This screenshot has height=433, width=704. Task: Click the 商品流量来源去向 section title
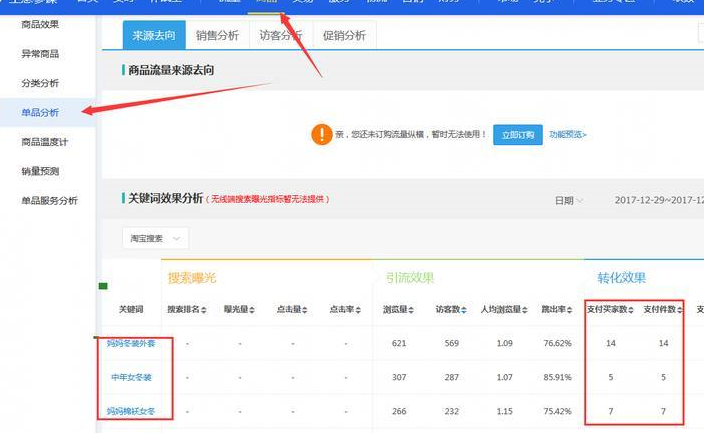click(171, 70)
